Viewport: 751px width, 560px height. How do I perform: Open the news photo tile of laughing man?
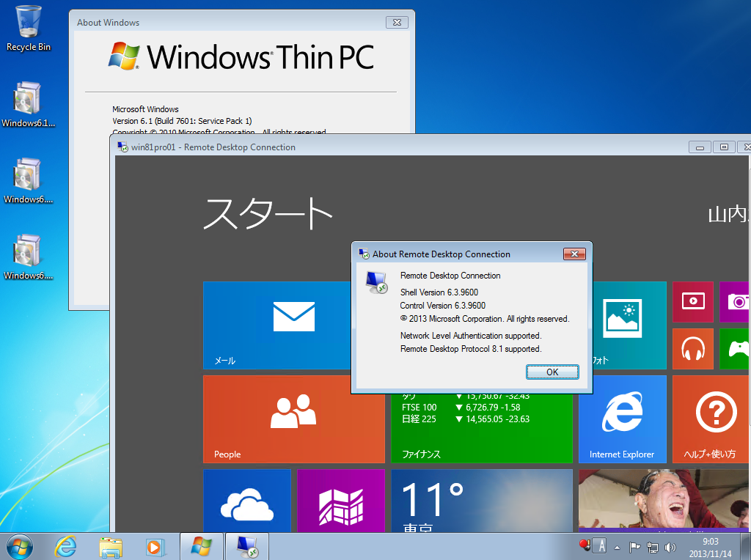coord(664,501)
